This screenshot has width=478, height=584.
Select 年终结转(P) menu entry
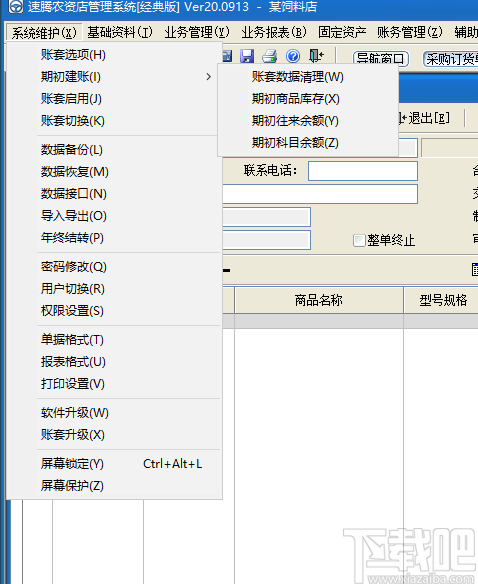[x=114, y=238]
